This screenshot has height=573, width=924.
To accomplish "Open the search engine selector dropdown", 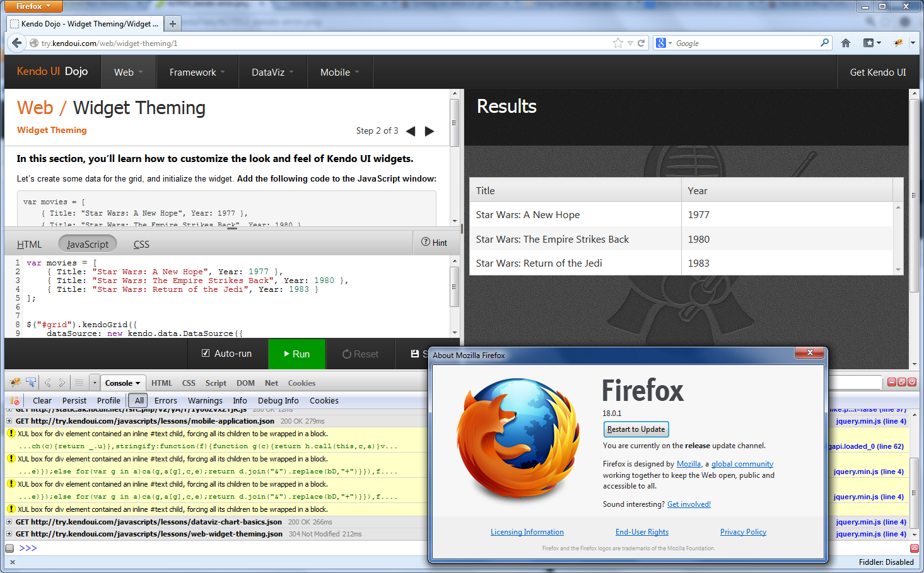I will pyautogui.click(x=664, y=43).
